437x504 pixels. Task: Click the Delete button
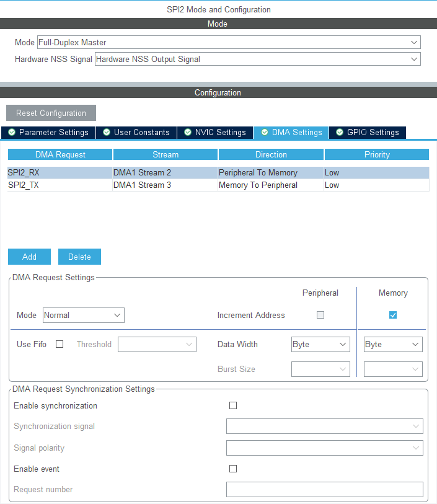coord(79,257)
